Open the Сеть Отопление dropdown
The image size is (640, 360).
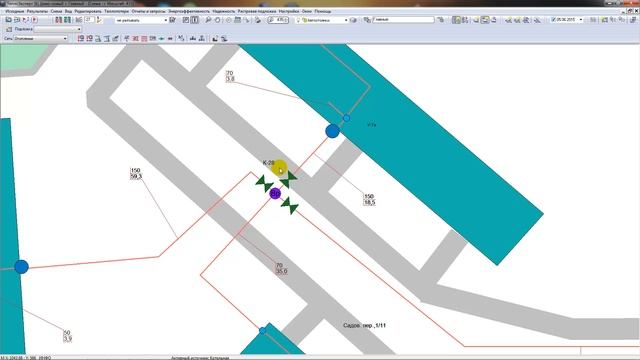(x=40, y=38)
